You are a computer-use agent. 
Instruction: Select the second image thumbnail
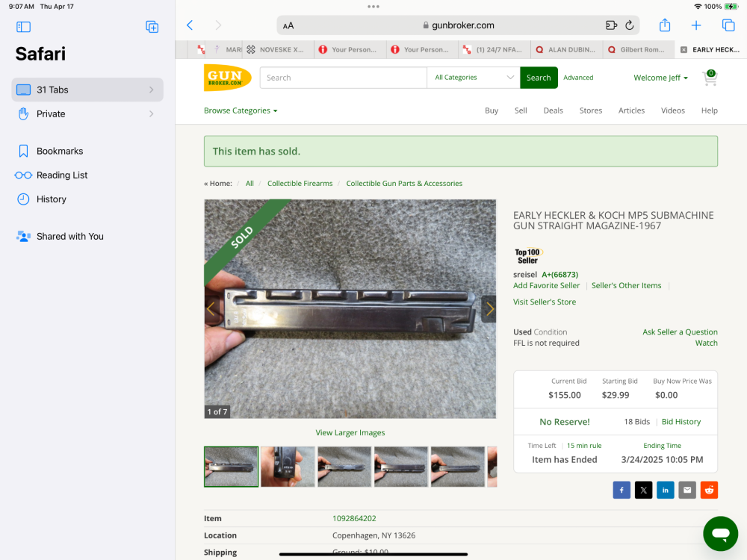point(288,467)
